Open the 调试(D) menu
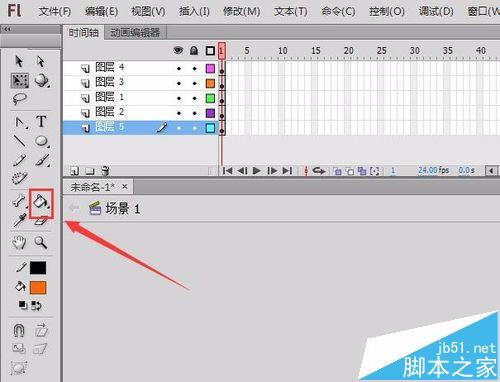Image resolution: width=500 pixels, height=382 pixels. (x=436, y=12)
